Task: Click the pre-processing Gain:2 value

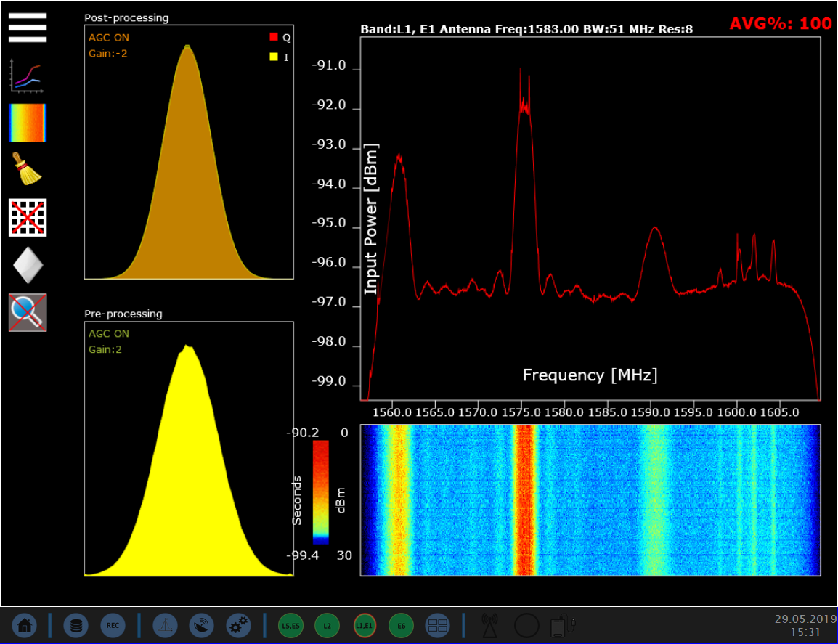Action: [105, 349]
